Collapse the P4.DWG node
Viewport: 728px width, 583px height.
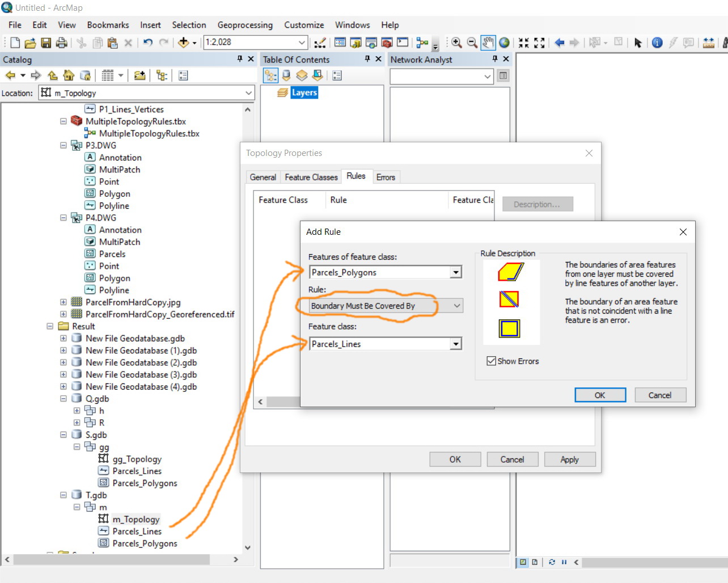click(64, 218)
